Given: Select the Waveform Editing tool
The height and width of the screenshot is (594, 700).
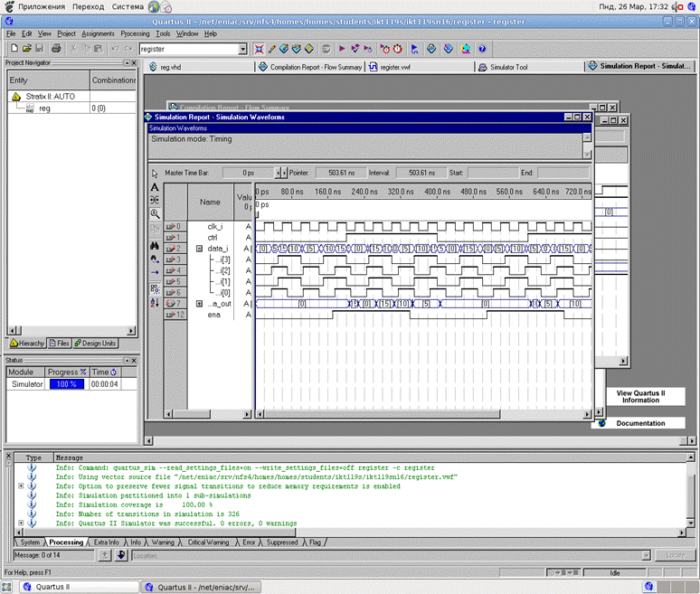Looking at the screenshot, I should click(155, 200).
